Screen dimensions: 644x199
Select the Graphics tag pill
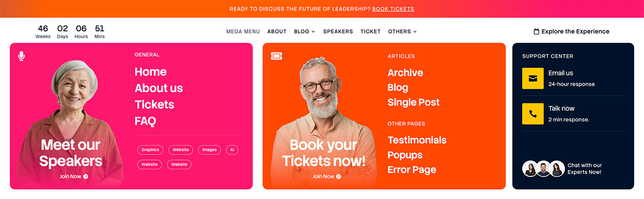click(x=150, y=150)
